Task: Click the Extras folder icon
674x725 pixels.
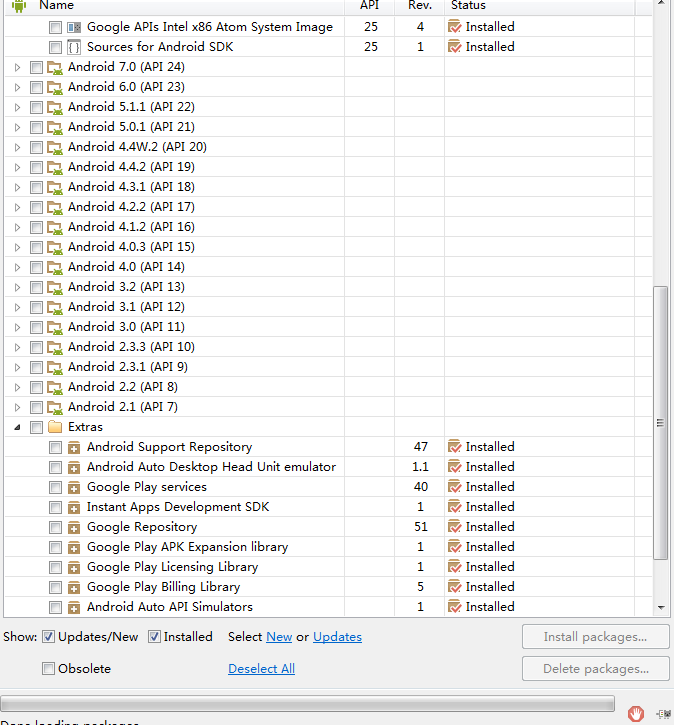Action: [x=55, y=427]
